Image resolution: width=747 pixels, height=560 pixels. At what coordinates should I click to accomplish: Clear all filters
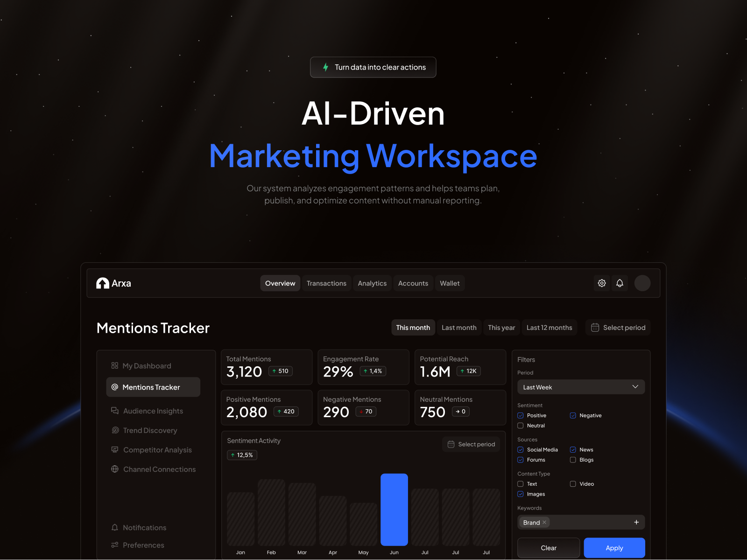coord(549,548)
